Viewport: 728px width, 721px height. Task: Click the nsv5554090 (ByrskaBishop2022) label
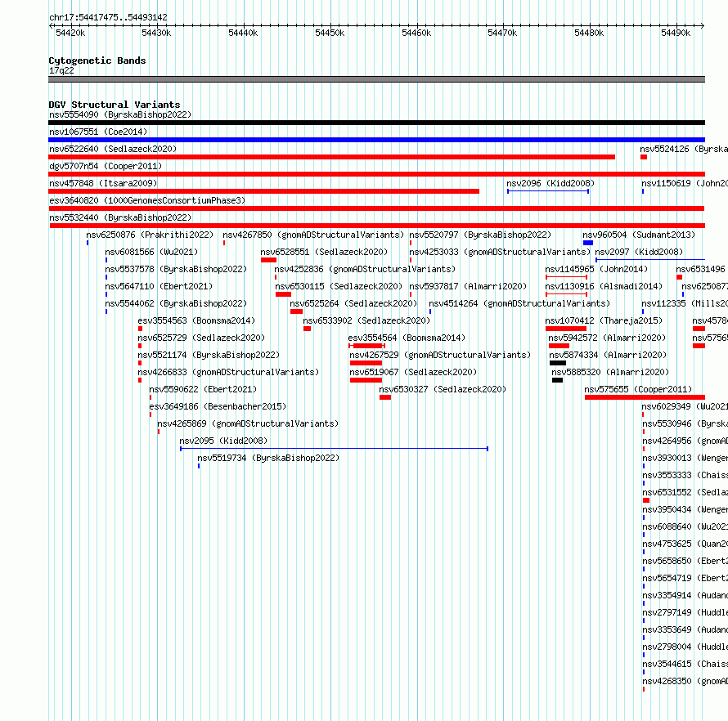pyautogui.click(x=120, y=114)
